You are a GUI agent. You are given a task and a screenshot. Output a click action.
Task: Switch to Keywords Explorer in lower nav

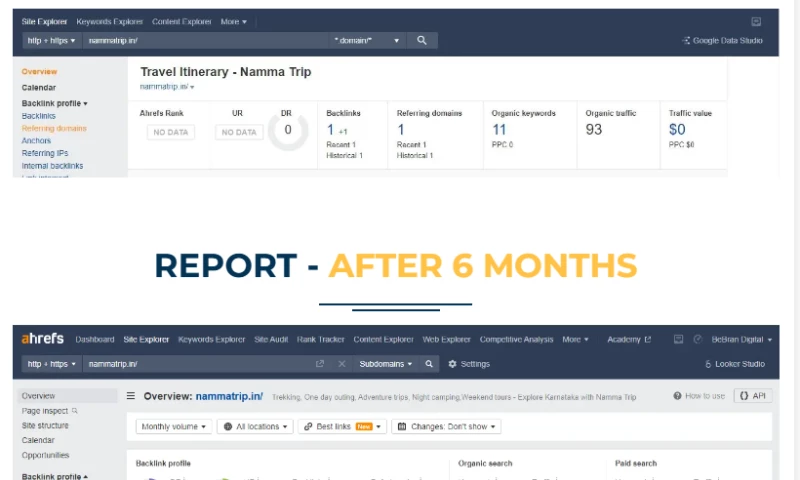[211, 339]
